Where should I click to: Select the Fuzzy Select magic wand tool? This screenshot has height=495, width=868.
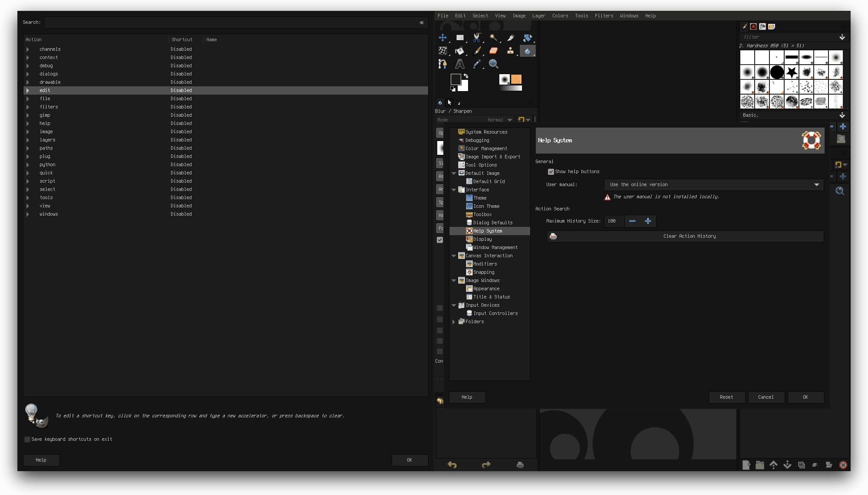[x=494, y=38]
